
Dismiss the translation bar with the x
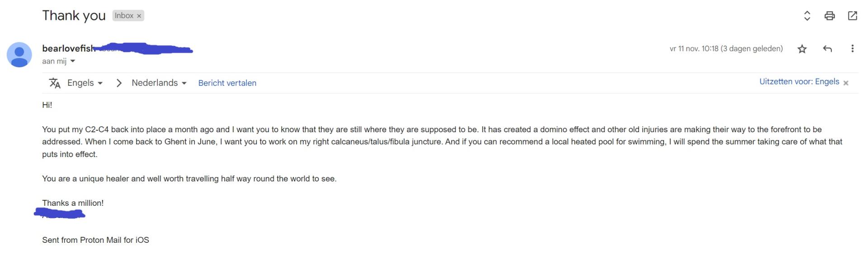pos(846,83)
